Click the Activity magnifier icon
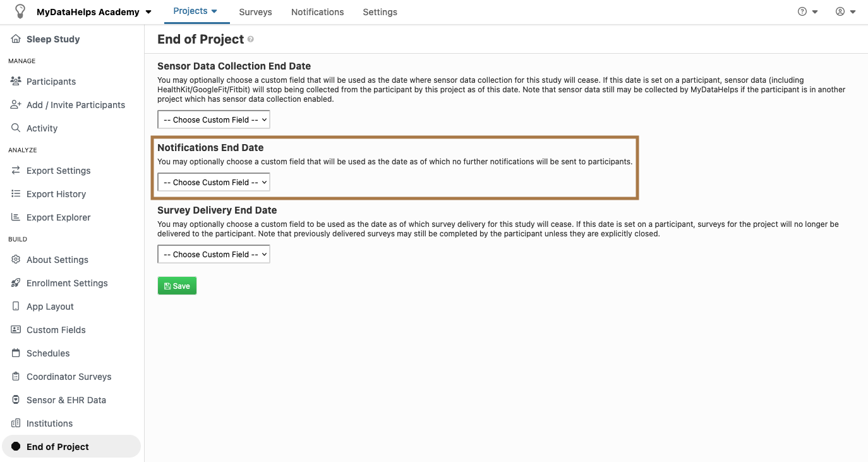The width and height of the screenshot is (868, 462). tap(16, 128)
